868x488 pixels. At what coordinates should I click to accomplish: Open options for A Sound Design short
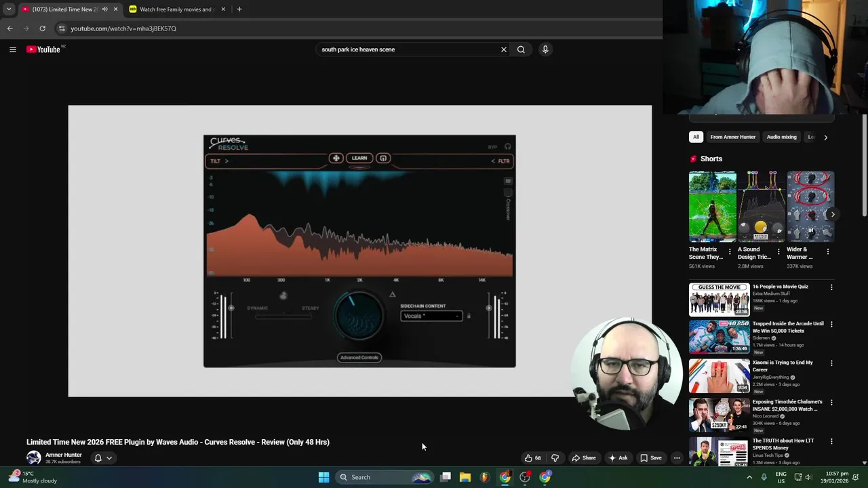[778, 251]
